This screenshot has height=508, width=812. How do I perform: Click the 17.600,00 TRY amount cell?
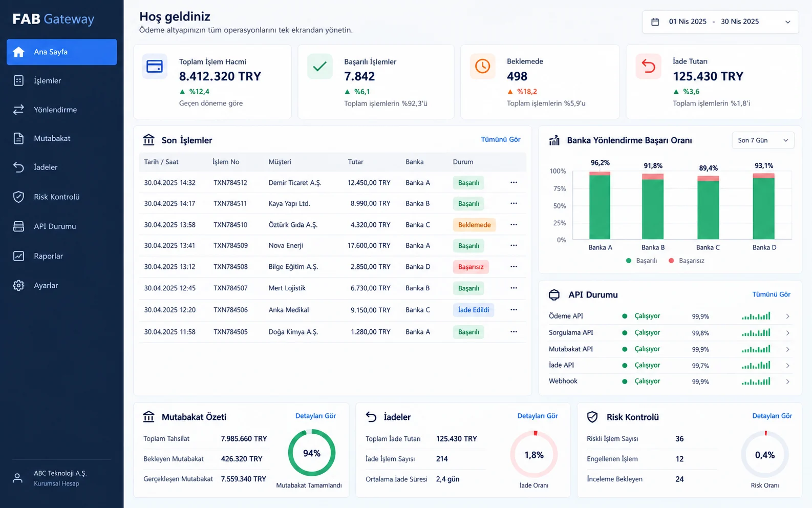click(369, 246)
